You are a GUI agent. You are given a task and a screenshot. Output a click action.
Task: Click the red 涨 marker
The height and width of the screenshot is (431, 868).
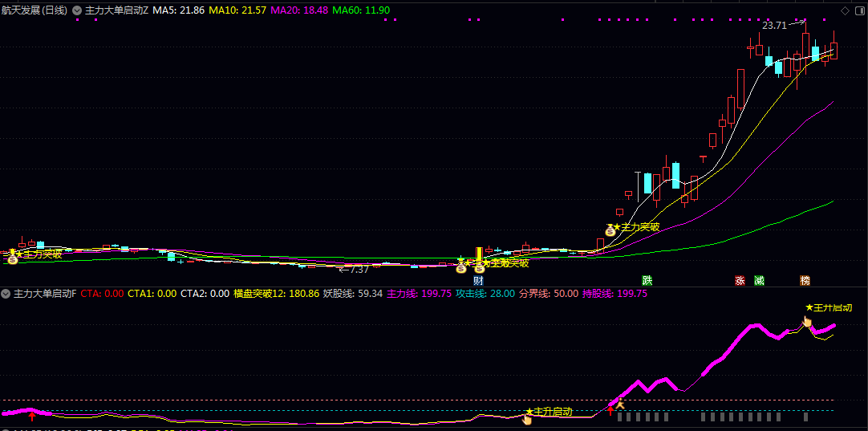coord(740,280)
